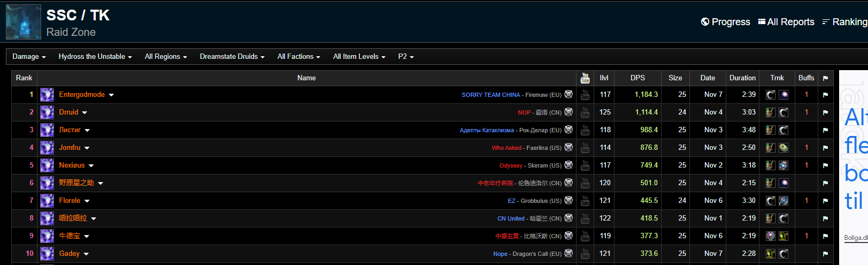Sort table by DPS column header
868x265 pixels.
[x=637, y=78]
